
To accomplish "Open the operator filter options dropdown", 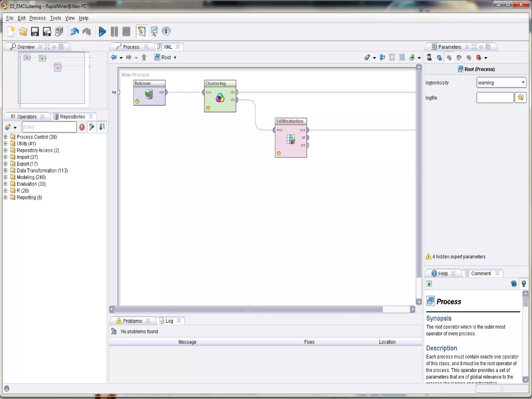I will (x=15, y=128).
